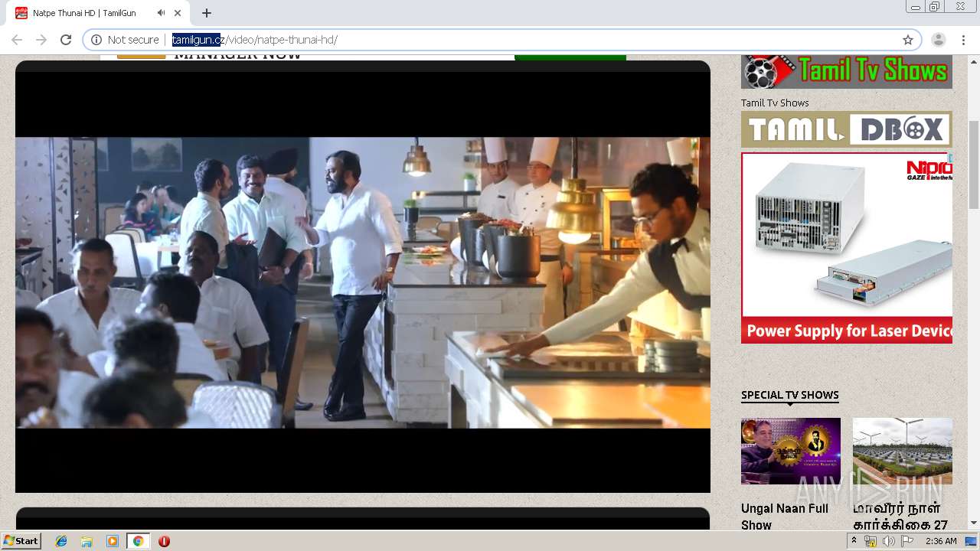Click the scrollbar down arrow

[x=974, y=523]
